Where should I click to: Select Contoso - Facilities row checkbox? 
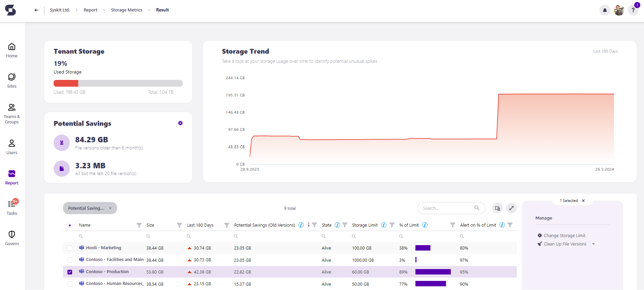click(70, 260)
